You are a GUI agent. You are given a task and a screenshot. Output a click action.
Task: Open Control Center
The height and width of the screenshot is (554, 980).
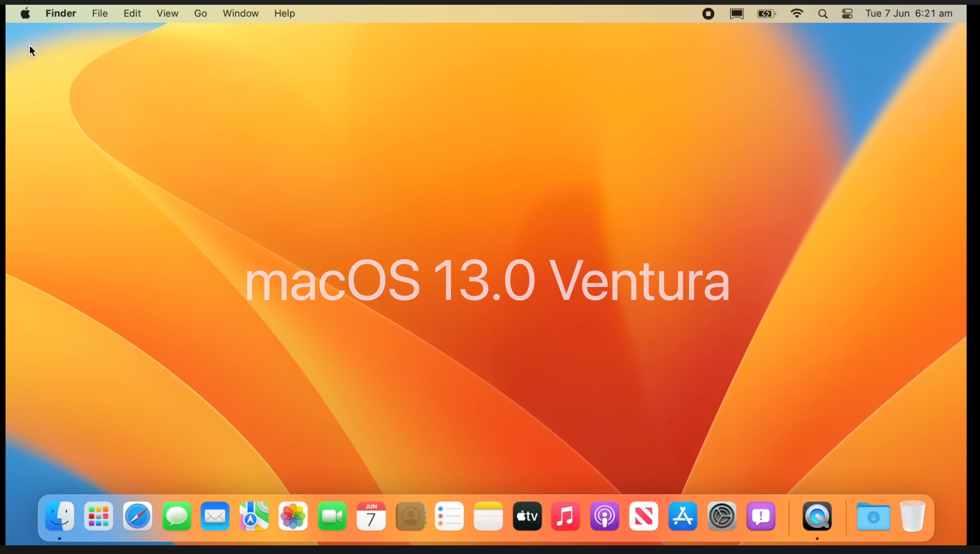pos(847,14)
